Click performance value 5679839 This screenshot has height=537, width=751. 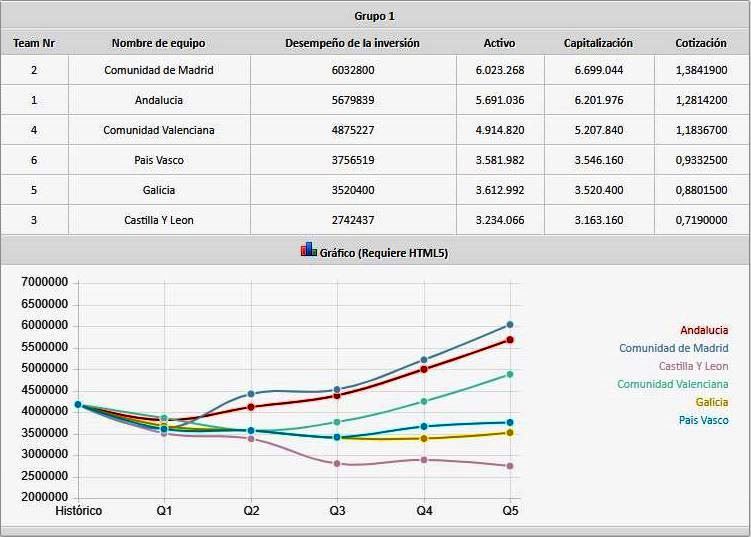353,100
